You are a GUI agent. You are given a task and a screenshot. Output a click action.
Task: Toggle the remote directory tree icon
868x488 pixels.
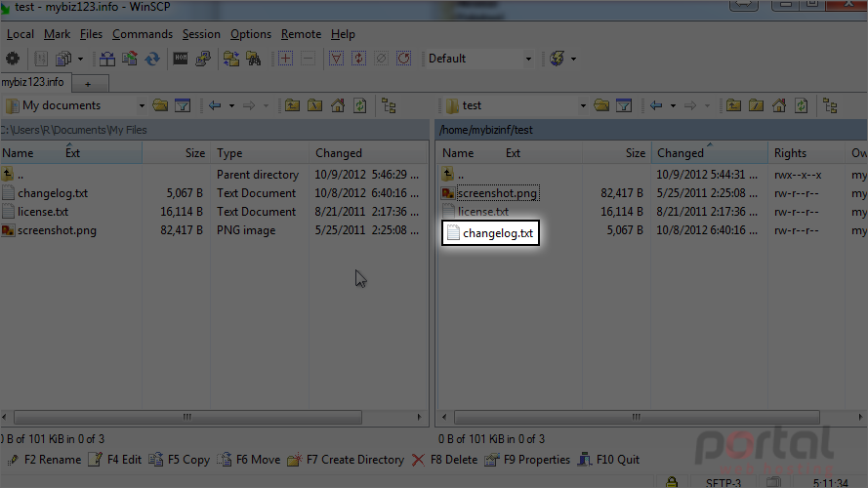point(830,105)
